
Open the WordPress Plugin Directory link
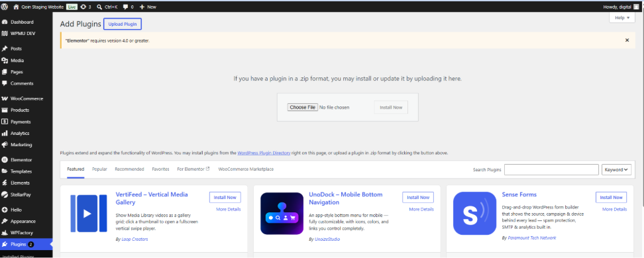(x=264, y=153)
